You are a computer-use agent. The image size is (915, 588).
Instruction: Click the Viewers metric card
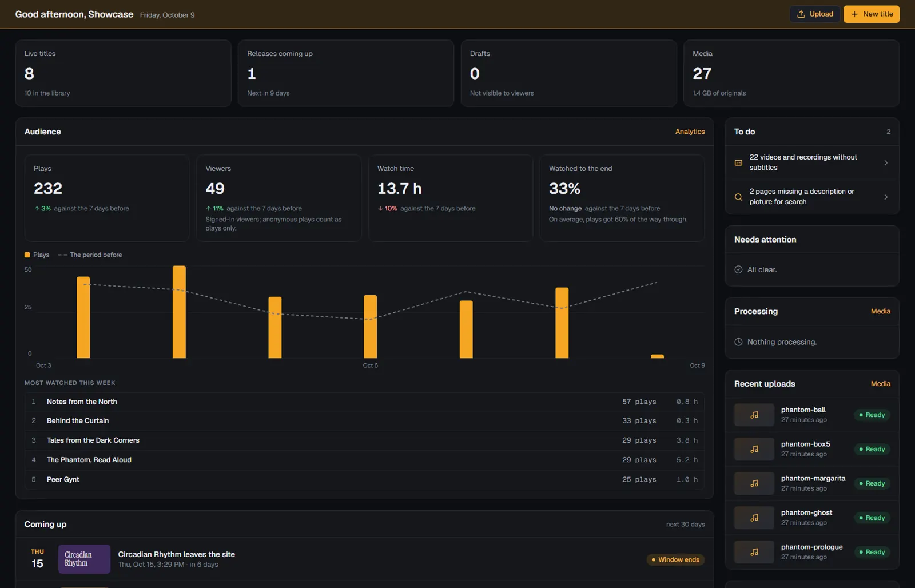(x=279, y=198)
